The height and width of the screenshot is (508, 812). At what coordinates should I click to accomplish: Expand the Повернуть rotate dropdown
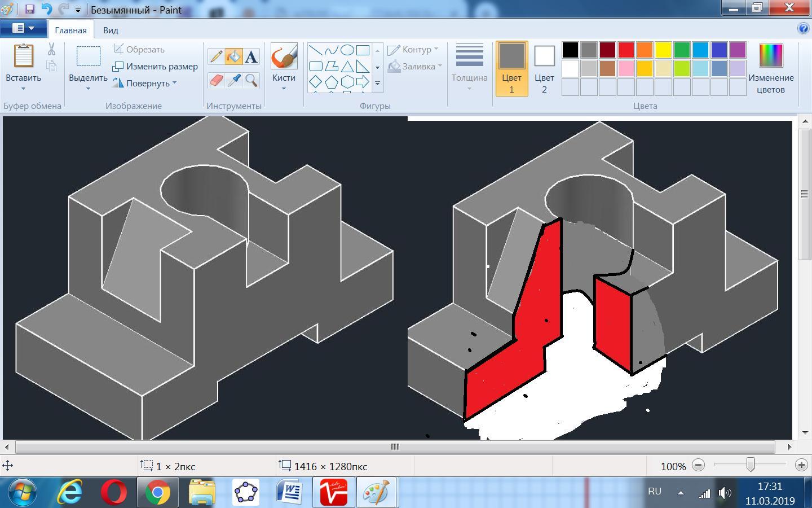click(174, 83)
